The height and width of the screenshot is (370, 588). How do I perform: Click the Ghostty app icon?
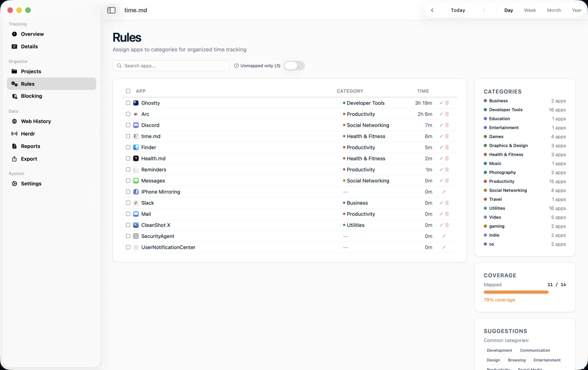pos(136,103)
